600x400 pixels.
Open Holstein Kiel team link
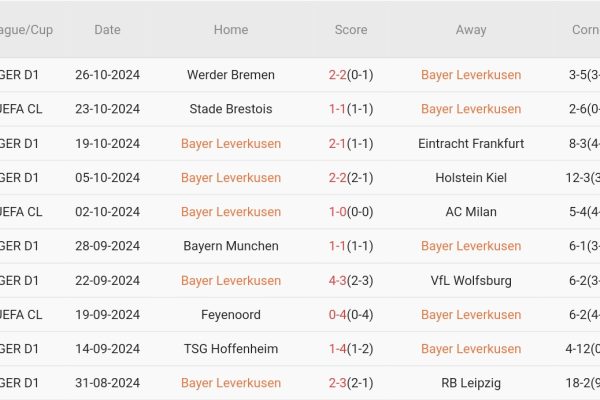click(471, 178)
